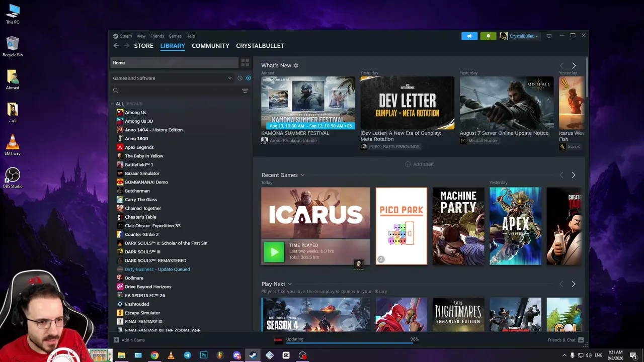
Task: Open the View menu
Action: click(x=141, y=36)
